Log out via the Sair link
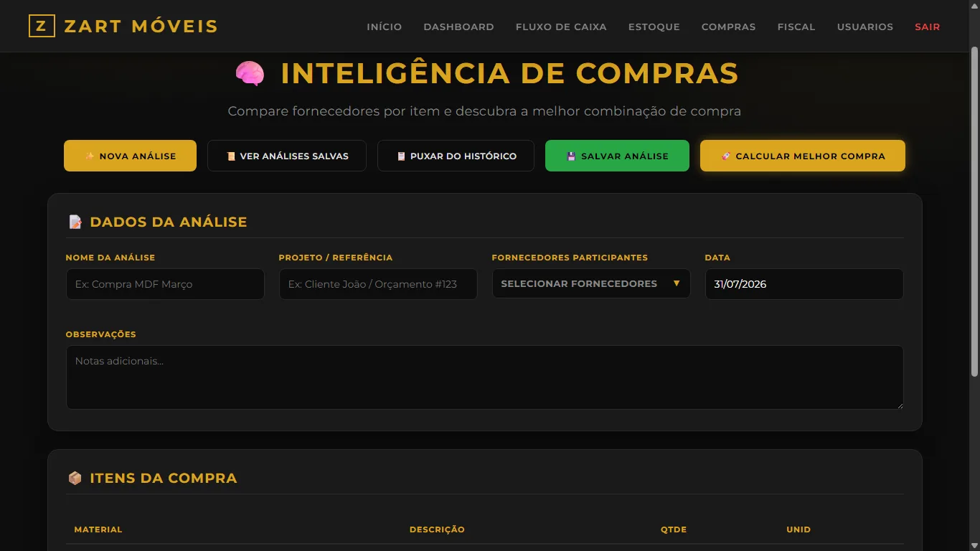 (927, 27)
